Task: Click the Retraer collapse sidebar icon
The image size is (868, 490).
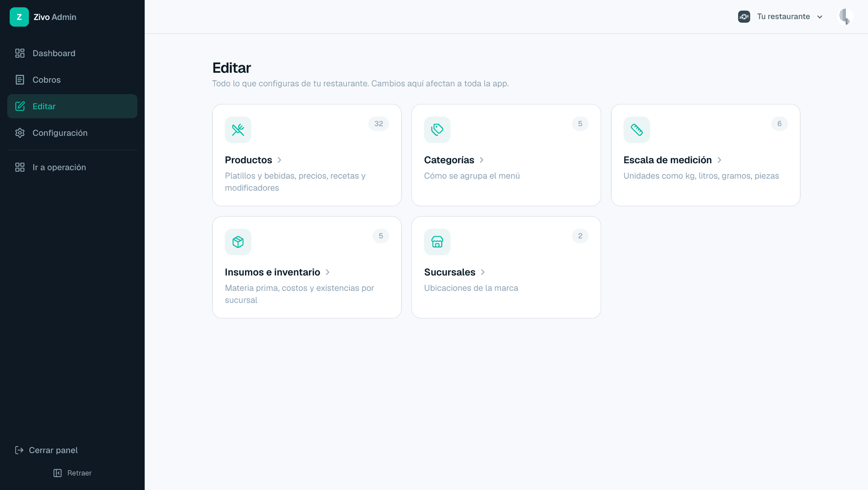Action: (x=57, y=473)
